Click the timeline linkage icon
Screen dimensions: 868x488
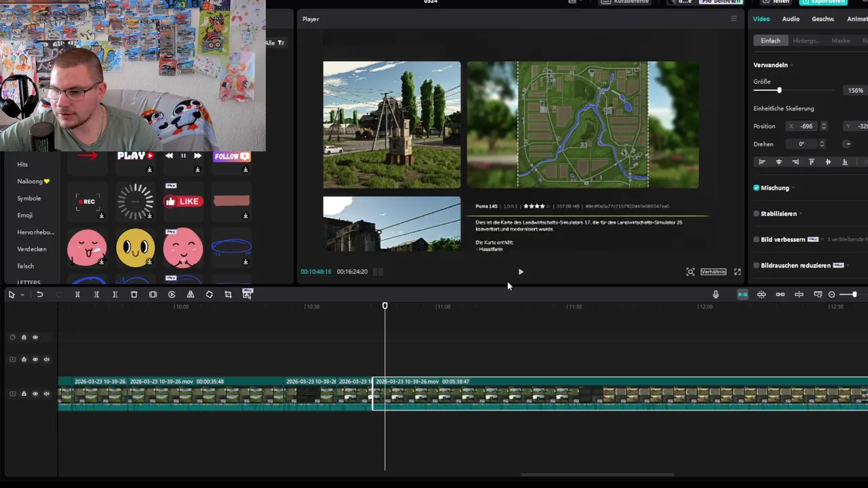point(781,294)
